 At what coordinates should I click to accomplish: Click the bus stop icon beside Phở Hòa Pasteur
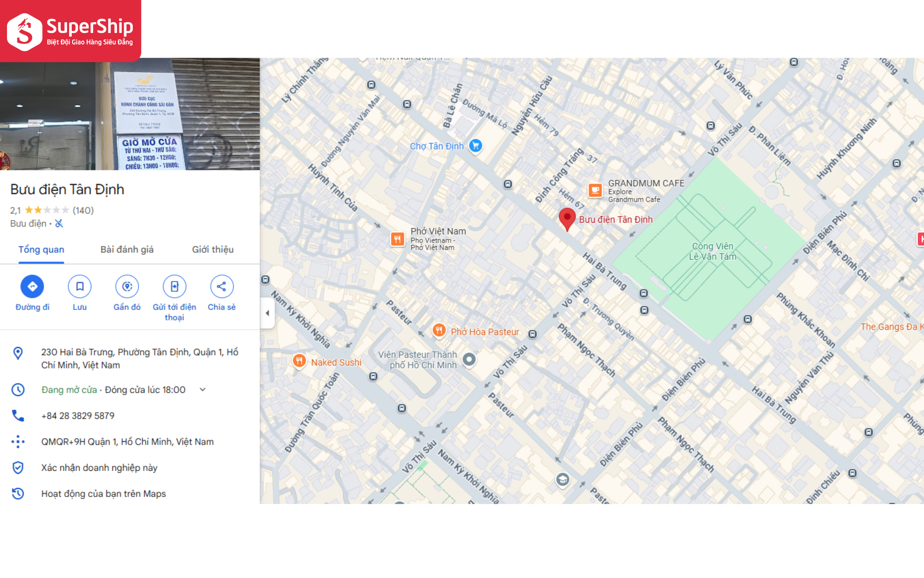click(533, 335)
